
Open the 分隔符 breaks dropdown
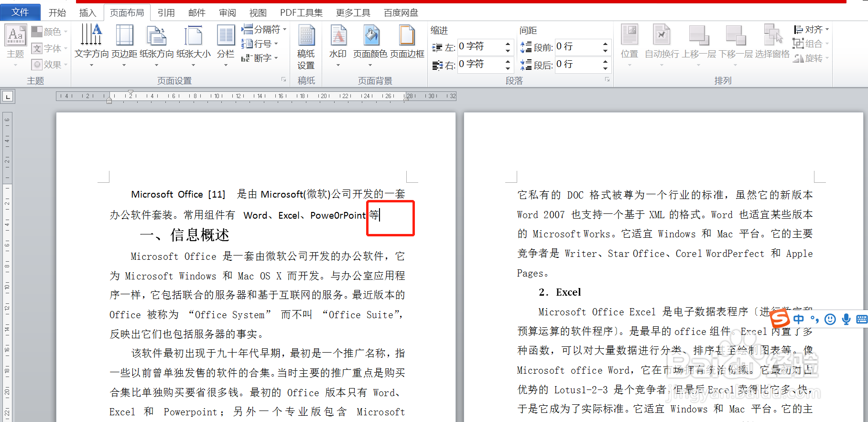264,29
